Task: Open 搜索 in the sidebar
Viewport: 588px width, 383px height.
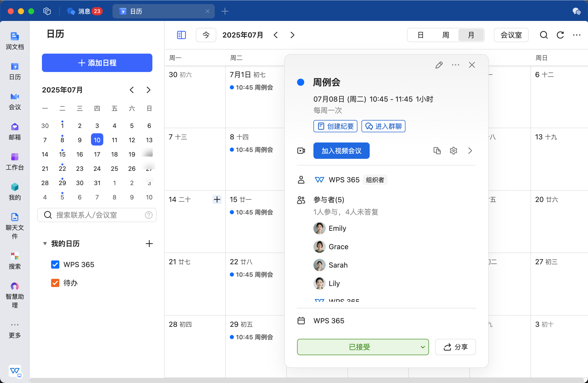Action: click(15, 261)
